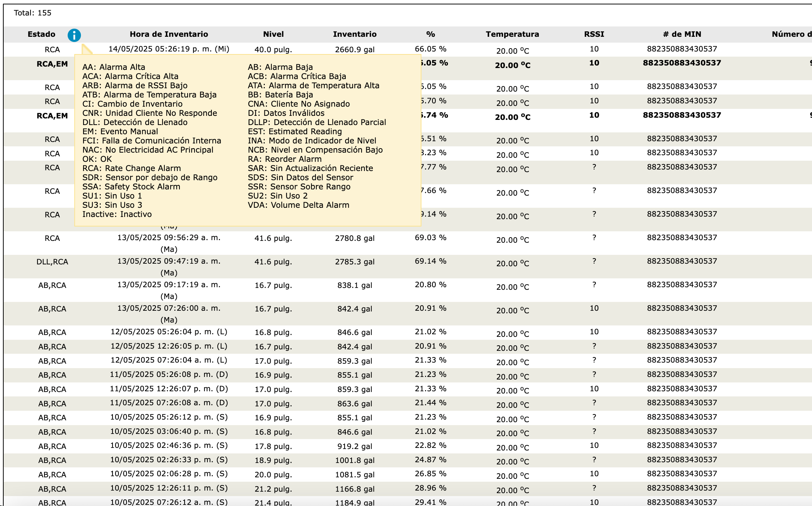This screenshot has height=506, width=812.
Task: Click the blue info icon beside Estado
Action: coord(74,35)
